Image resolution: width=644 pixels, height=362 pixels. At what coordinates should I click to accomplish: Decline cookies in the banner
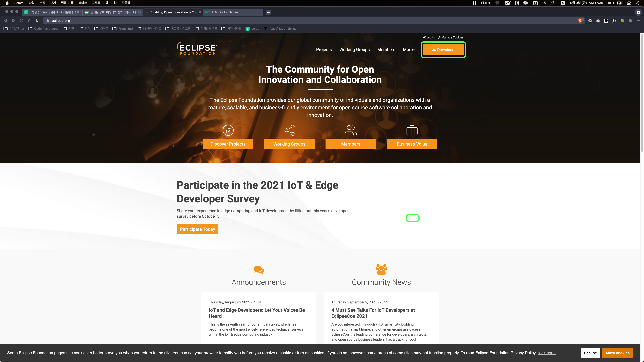(x=590, y=353)
